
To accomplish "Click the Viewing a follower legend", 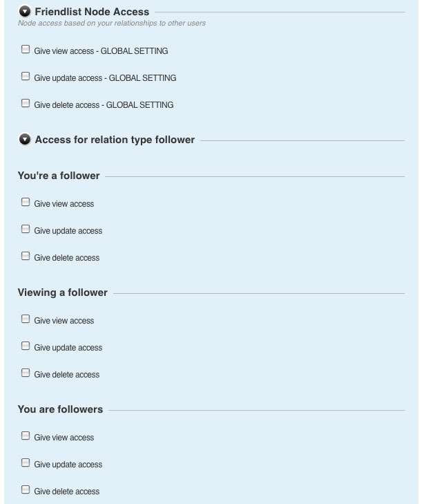I will [62, 292].
